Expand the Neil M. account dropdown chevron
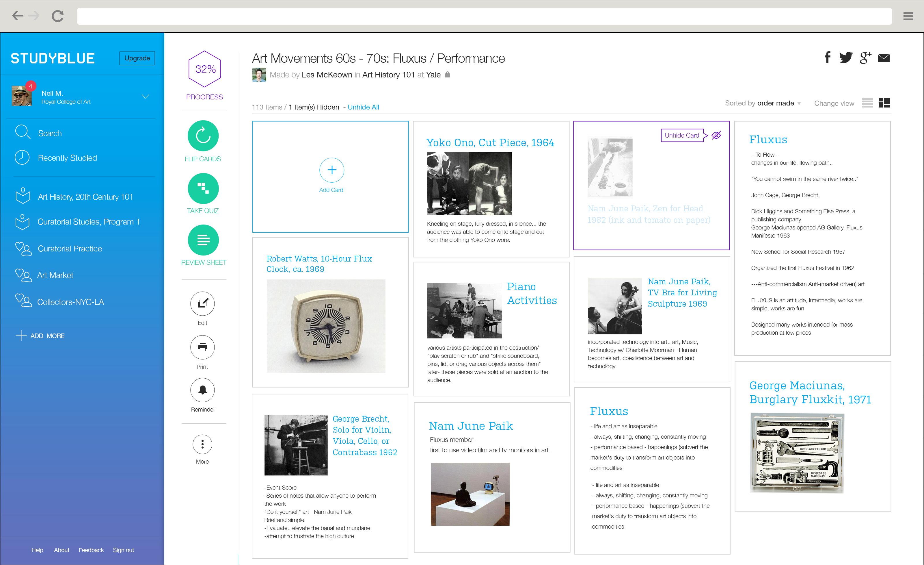 (x=146, y=97)
